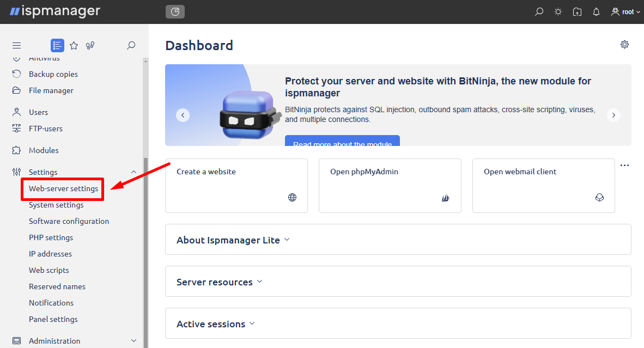Click the Create a website card

[x=236, y=186]
